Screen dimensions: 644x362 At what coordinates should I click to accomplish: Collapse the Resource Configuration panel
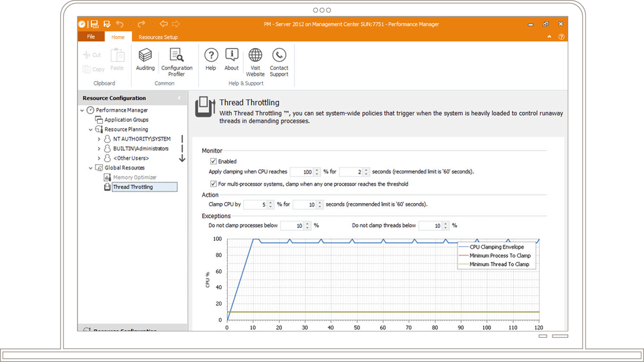click(179, 98)
